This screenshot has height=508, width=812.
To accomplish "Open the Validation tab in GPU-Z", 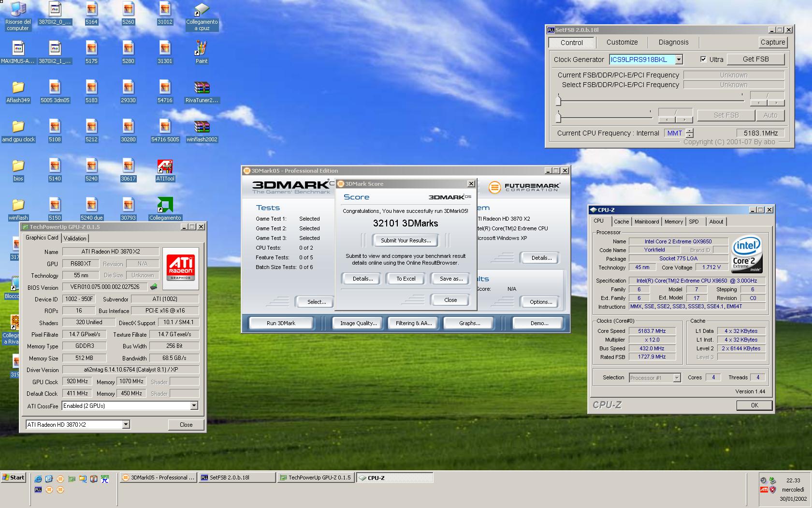I will [x=75, y=238].
